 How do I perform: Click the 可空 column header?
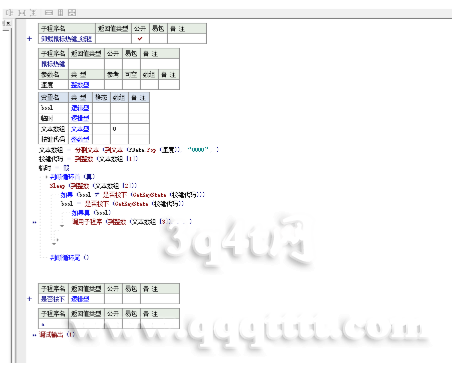pos(131,75)
